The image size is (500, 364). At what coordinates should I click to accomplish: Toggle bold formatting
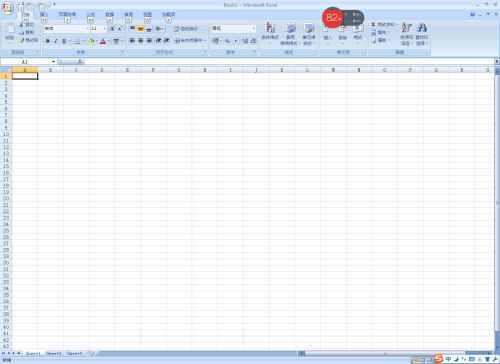pyautogui.click(x=47, y=41)
